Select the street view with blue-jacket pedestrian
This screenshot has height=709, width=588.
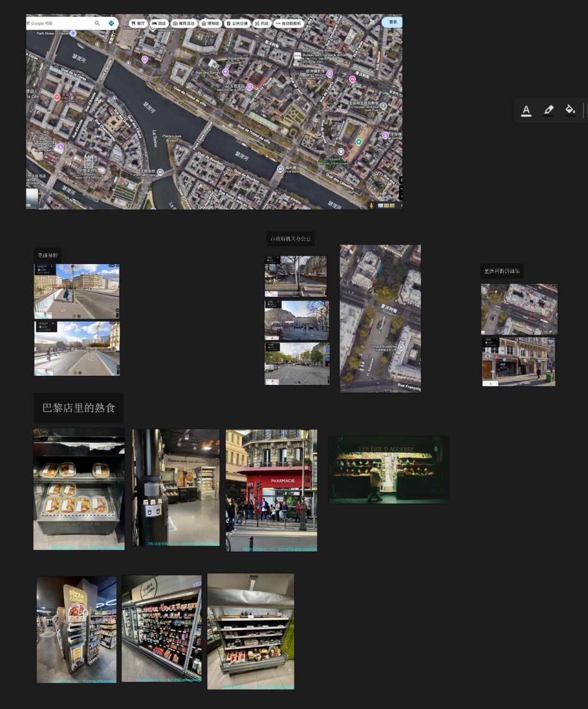[77, 291]
